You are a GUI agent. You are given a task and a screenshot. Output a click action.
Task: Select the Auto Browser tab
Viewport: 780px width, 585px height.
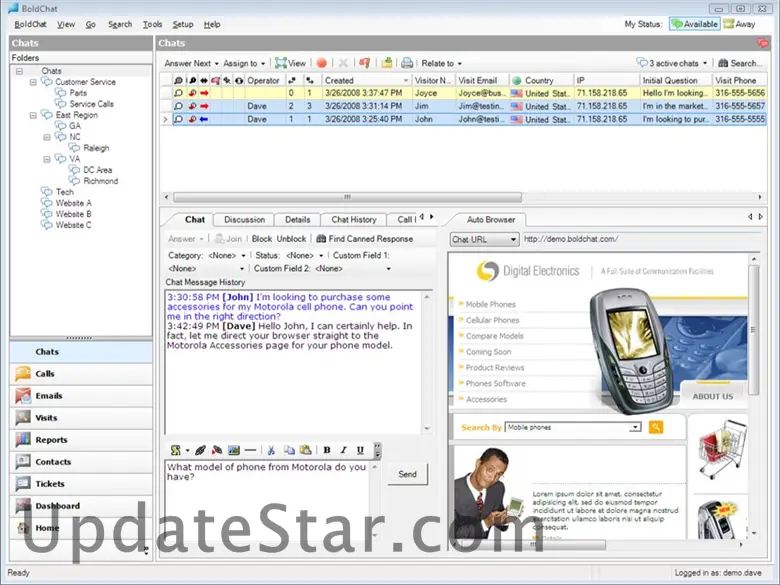click(490, 219)
